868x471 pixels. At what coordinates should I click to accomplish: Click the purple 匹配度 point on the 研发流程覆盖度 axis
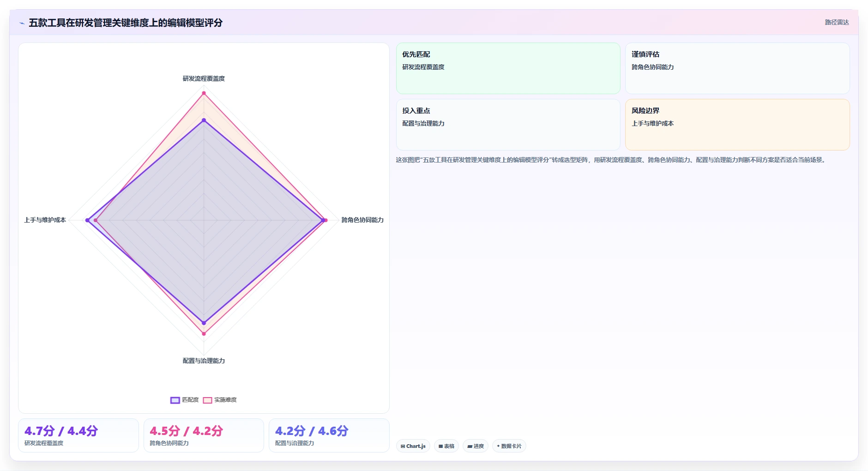click(x=204, y=120)
